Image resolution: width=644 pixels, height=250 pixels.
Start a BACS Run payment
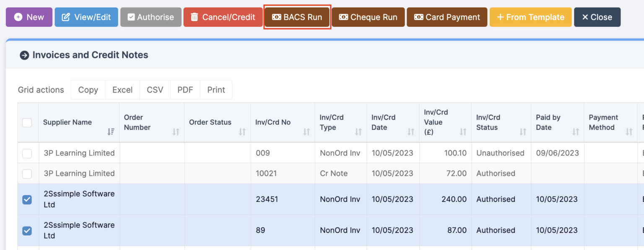297,17
